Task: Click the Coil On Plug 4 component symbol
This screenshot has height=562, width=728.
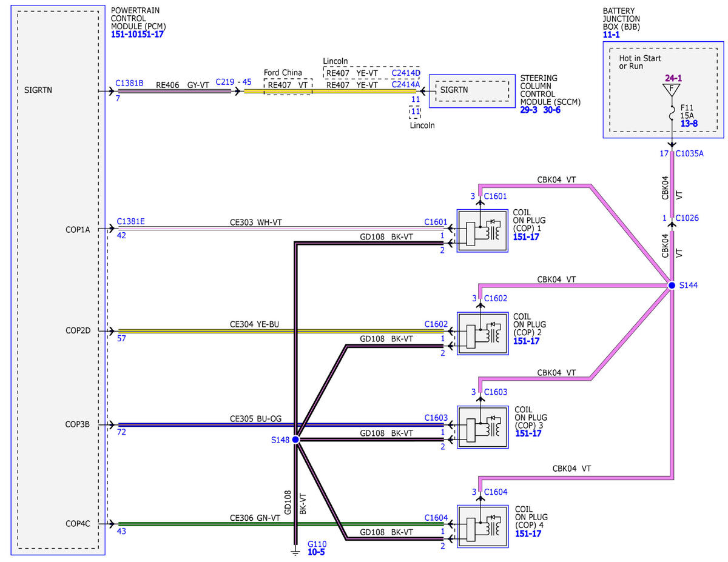Action: pos(482,526)
